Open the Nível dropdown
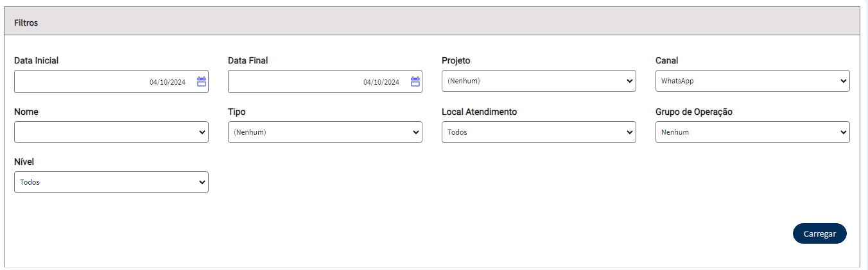Image resolution: width=868 pixels, height=270 pixels. [111, 182]
